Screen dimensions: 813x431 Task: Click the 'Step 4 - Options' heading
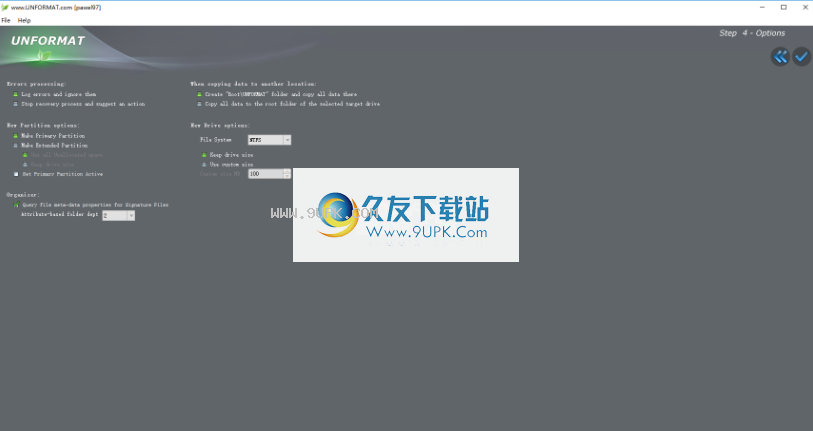pyautogui.click(x=752, y=33)
